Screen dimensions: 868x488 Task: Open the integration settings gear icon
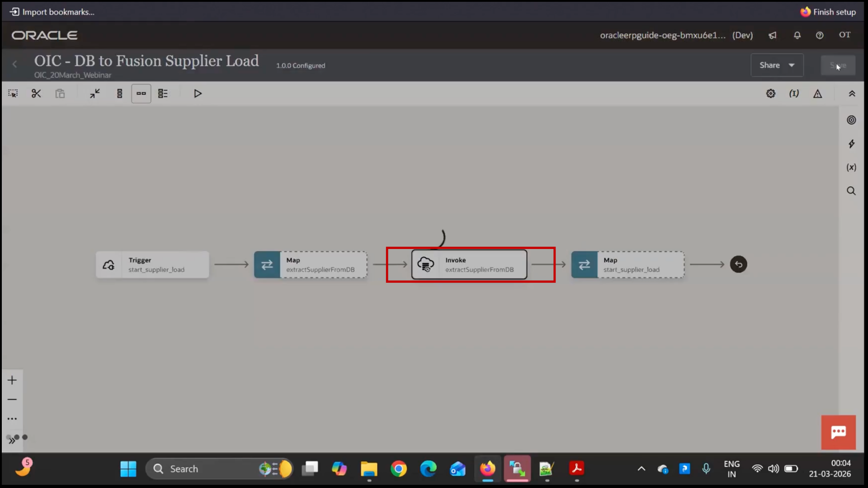(x=771, y=94)
